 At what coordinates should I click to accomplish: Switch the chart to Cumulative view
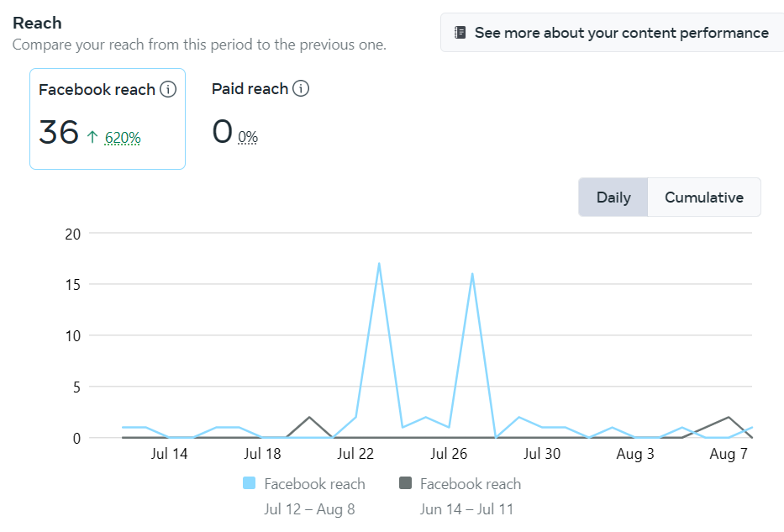point(704,198)
